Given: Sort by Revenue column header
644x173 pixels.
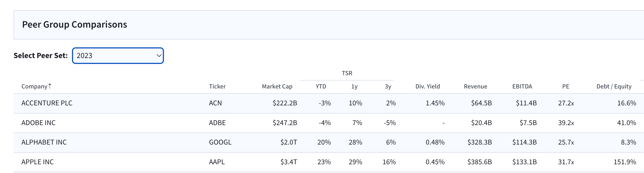Looking at the screenshot, I should pos(476,86).
